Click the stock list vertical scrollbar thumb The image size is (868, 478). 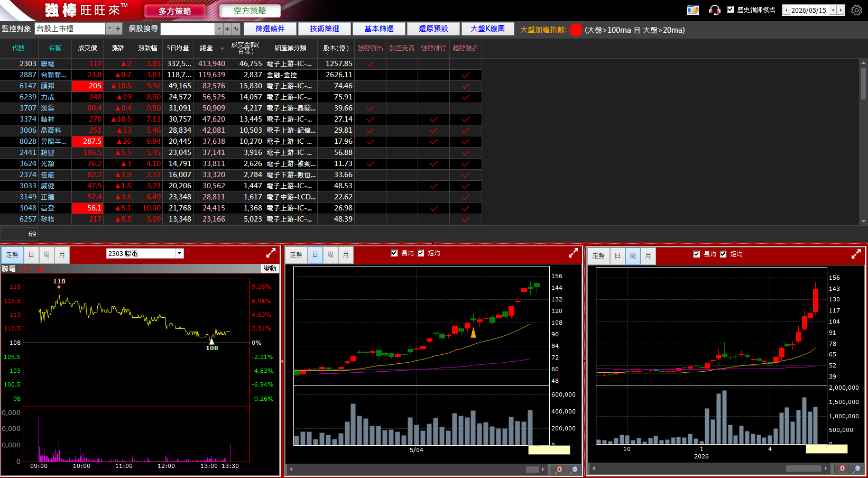click(x=864, y=83)
